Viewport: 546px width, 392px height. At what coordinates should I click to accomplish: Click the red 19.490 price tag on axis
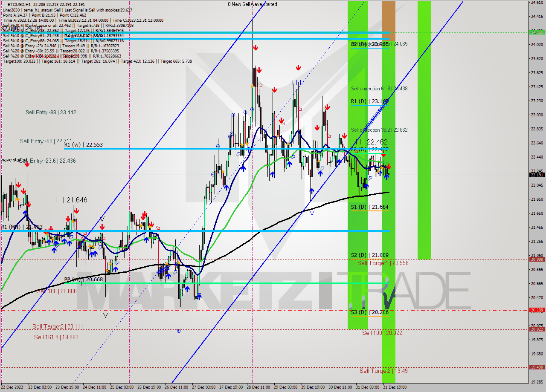coord(537,367)
